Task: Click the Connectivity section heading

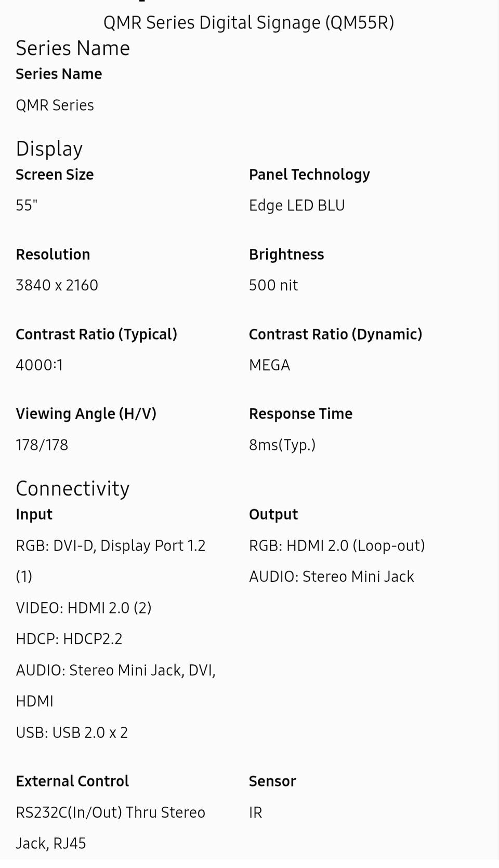Action: click(x=73, y=488)
